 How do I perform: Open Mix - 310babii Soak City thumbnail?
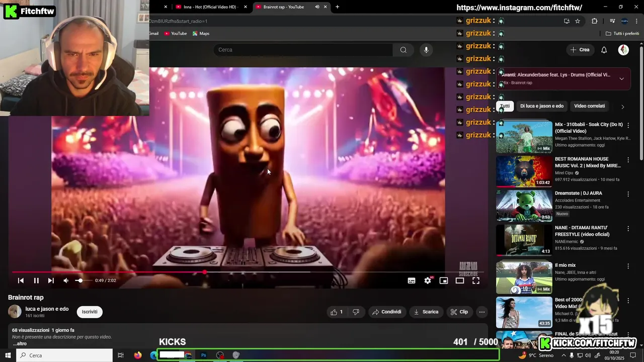[x=524, y=137]
